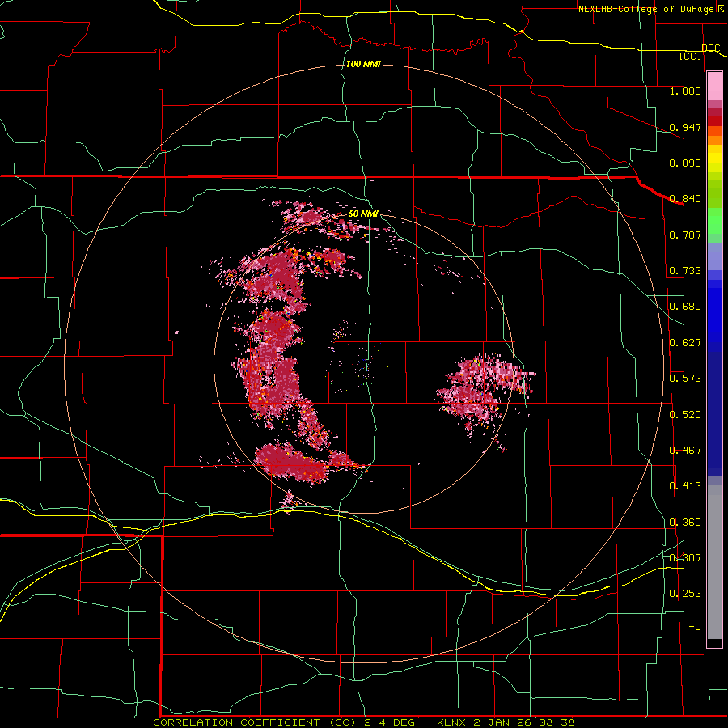This screenshot has width=728, height=728.
Task: Pick the red segment of the color bar
Action: [714, 121]
